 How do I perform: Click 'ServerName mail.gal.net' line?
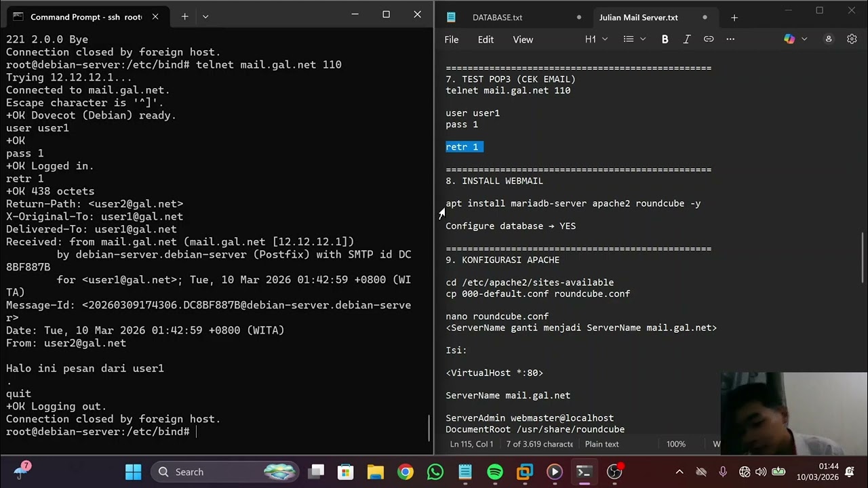coord(508,396)
